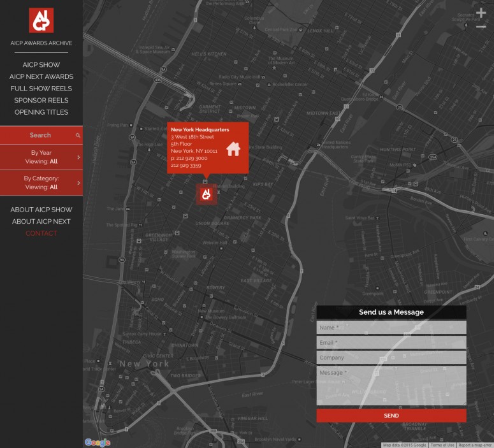This screenshot has height=448, width=494.
Task: Open ABOUT AICP SHOW page
Action: [x=41, y=210]
